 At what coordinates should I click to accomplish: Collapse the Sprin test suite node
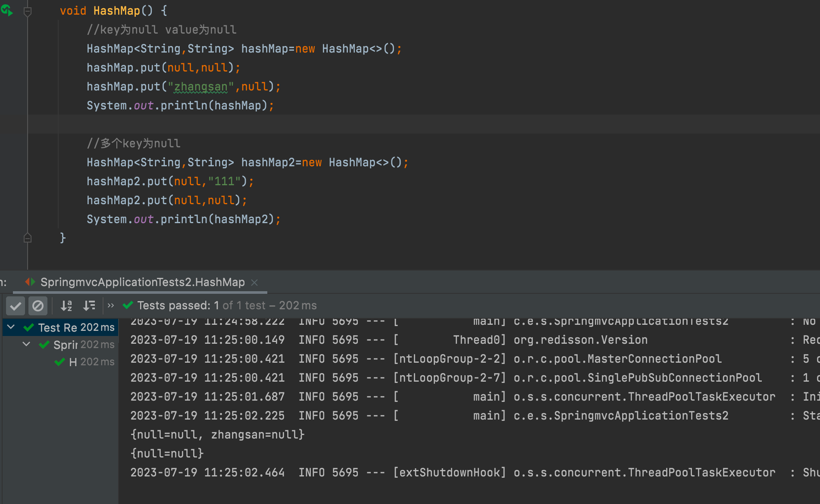(x=26, y=344)
